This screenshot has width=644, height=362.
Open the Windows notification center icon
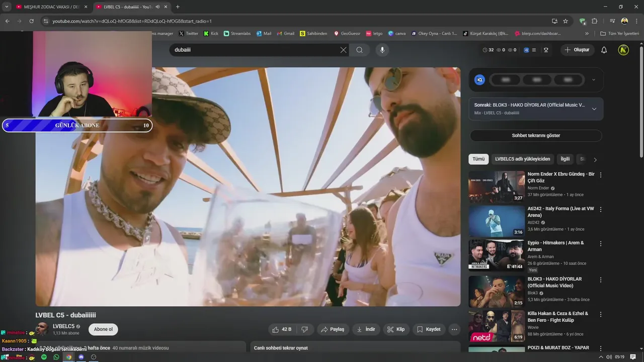tap(633, 357)
